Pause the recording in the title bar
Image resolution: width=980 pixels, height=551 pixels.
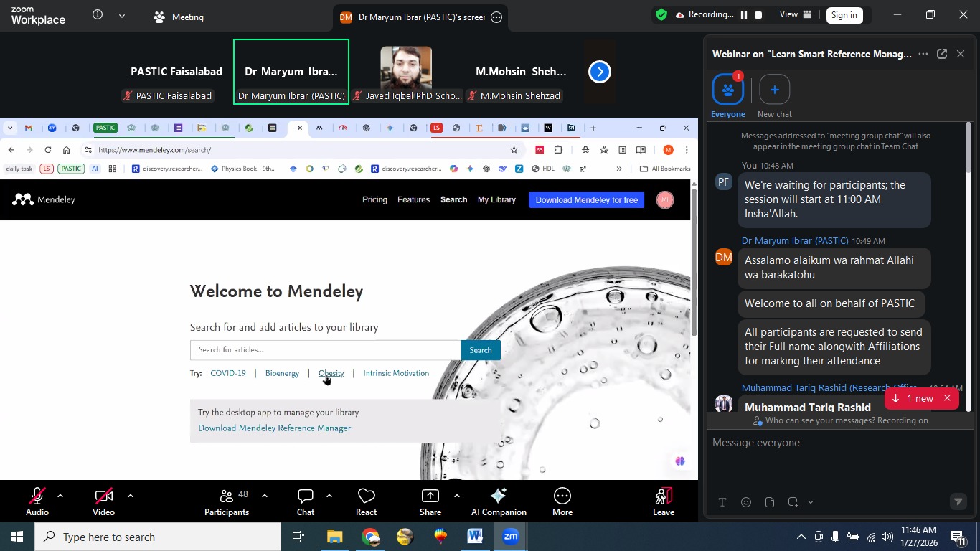coord(743,14)
